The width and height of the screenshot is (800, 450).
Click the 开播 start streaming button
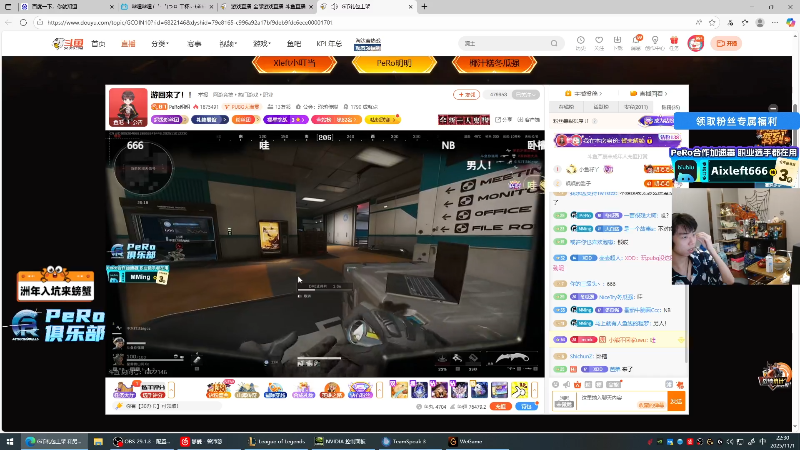coord(727,43)
